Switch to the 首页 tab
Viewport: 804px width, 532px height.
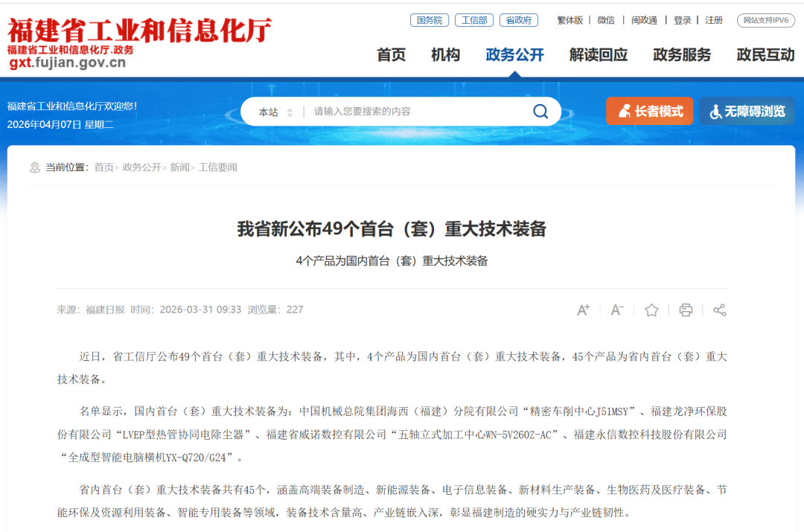[390, 55]
